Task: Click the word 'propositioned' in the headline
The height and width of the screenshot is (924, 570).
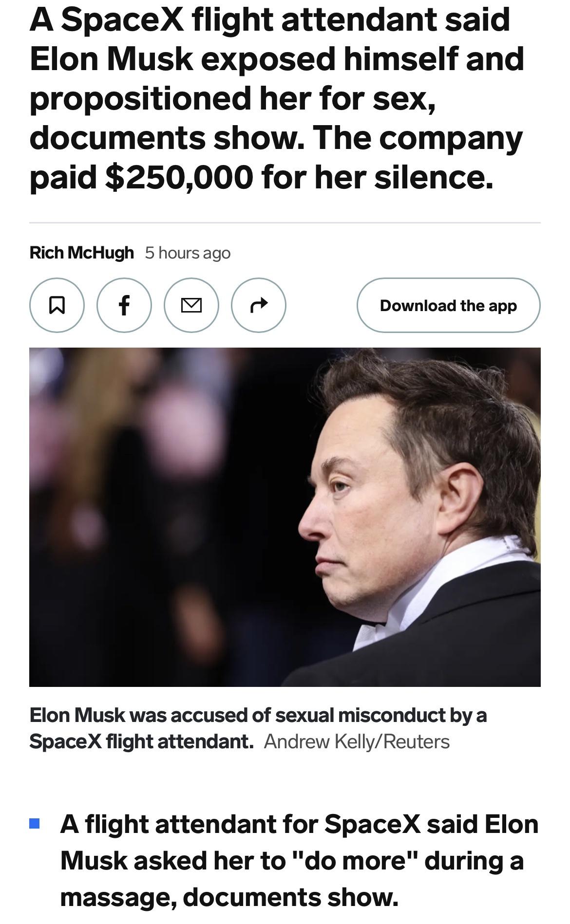Action: click(x=140, y=98)
